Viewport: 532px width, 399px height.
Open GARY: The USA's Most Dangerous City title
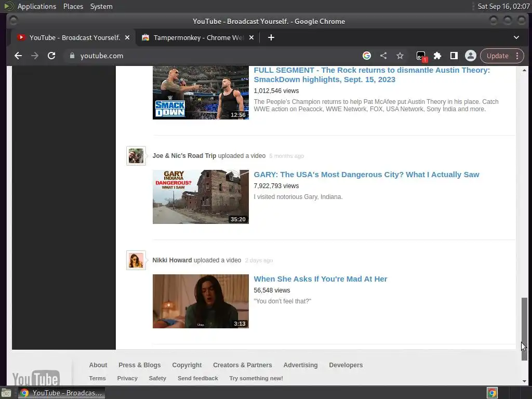(366, 175)
